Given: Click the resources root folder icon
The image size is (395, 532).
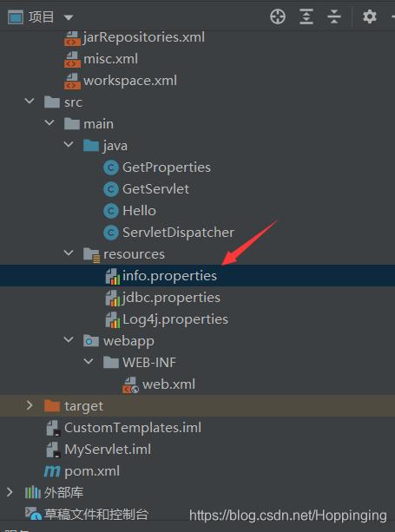Looking at the screenshot, I should click(92, 255).
